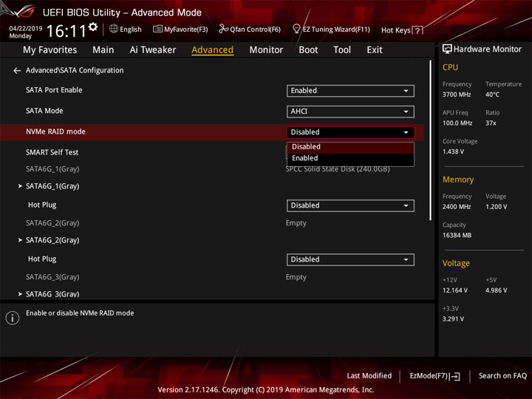
Task: Click the 100.0 MHz APU Freq value
Action: point(457,123)
